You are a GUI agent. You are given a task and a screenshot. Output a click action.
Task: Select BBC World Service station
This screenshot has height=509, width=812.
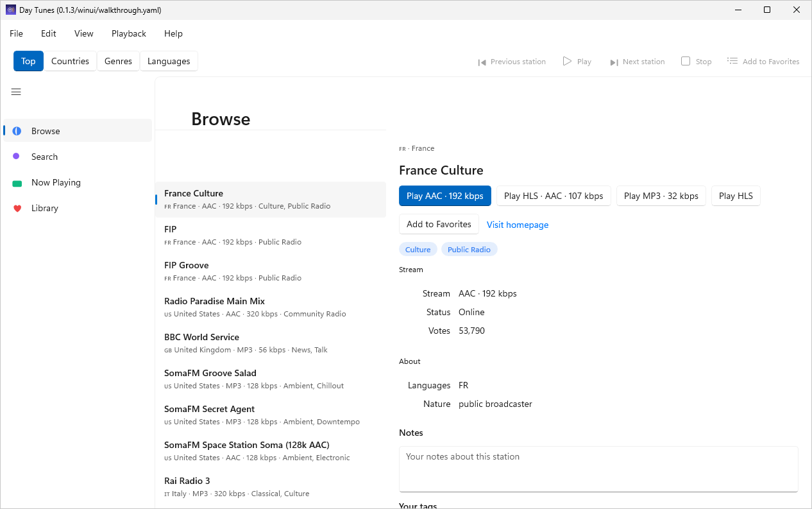(271, 343)
